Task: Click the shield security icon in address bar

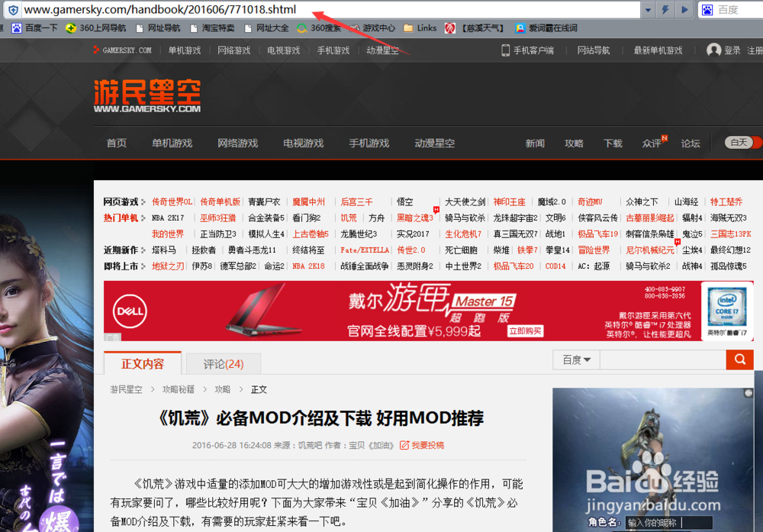Action: (x=13, y=10)
